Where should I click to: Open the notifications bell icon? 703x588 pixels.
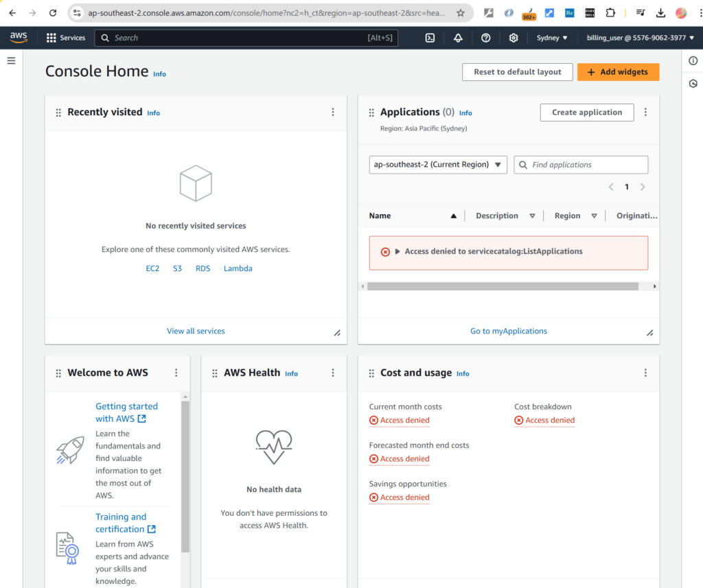(x=458, y=38)
